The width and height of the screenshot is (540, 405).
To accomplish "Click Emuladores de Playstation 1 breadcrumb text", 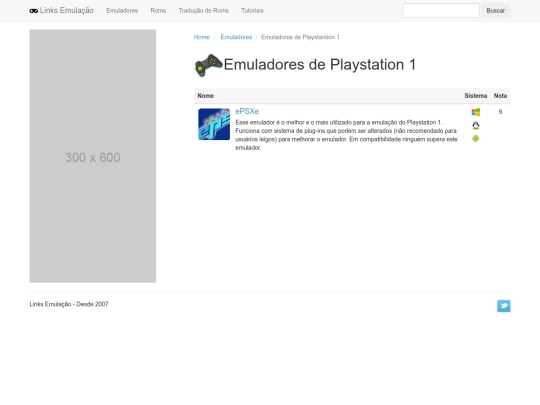I will point(300,37).
